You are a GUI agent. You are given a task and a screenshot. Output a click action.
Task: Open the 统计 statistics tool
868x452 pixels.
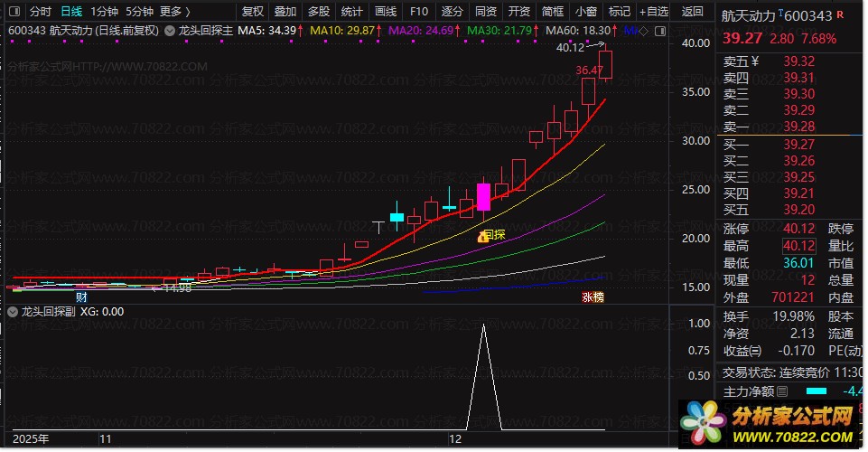[x=352, y=11]
